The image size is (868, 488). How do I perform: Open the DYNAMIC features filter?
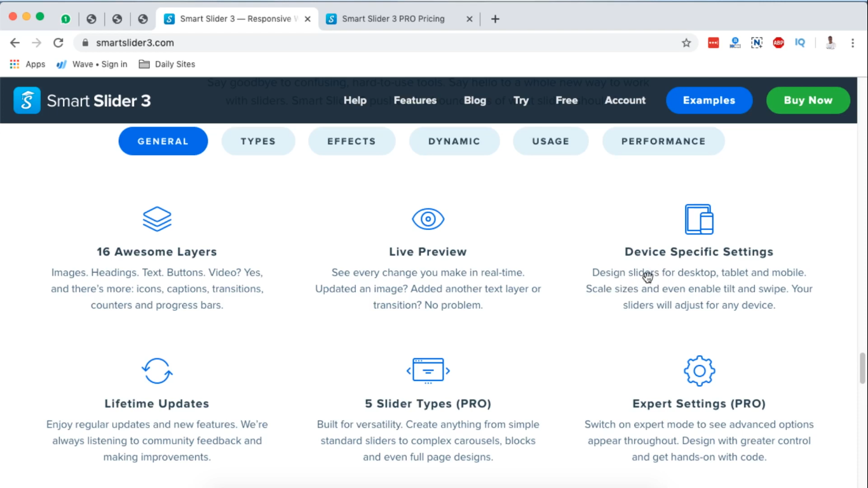point(454,141)
